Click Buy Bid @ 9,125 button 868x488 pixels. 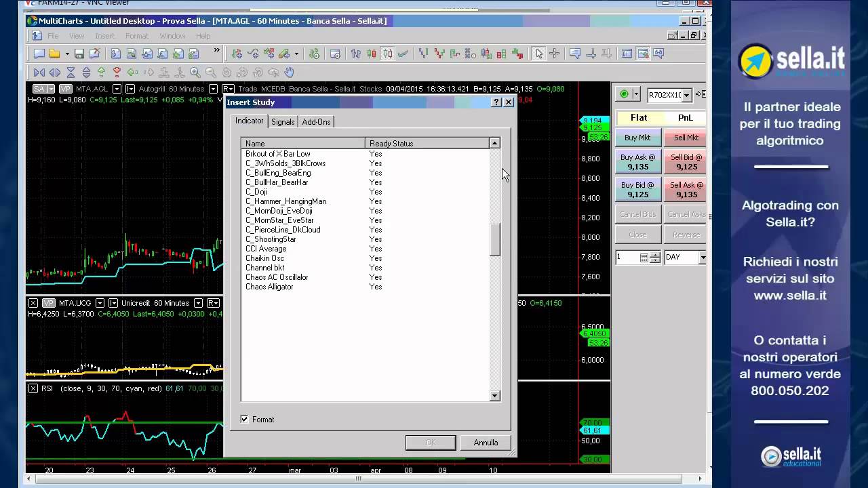(637, 190)
